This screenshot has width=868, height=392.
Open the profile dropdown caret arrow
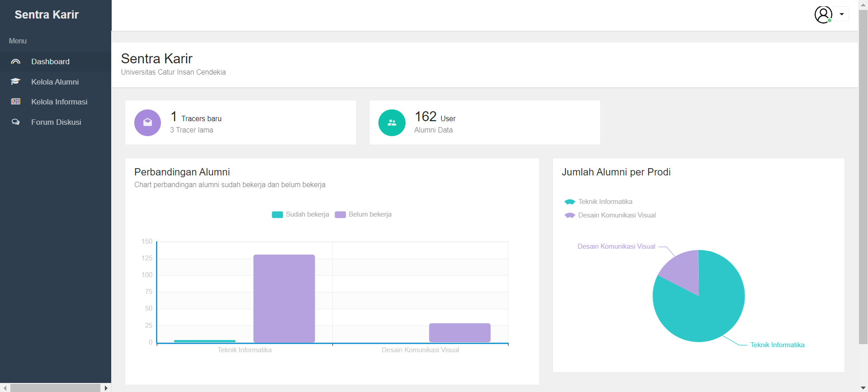tap(842, 14)
